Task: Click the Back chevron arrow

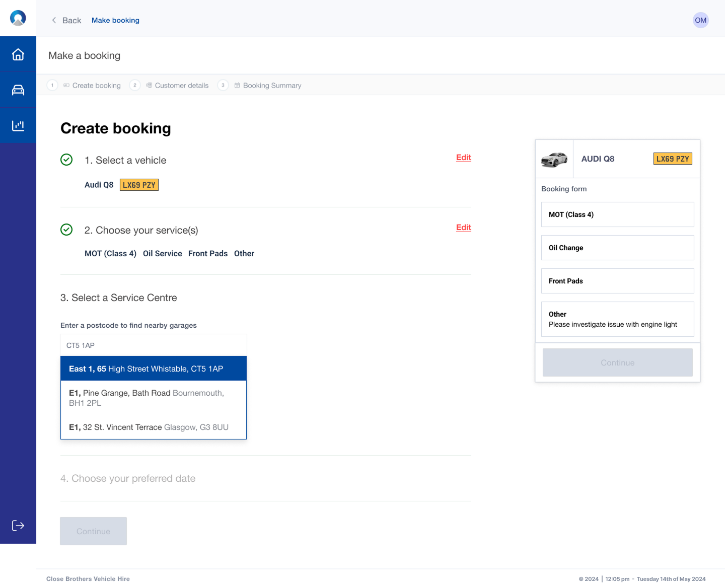Action: 54,20
